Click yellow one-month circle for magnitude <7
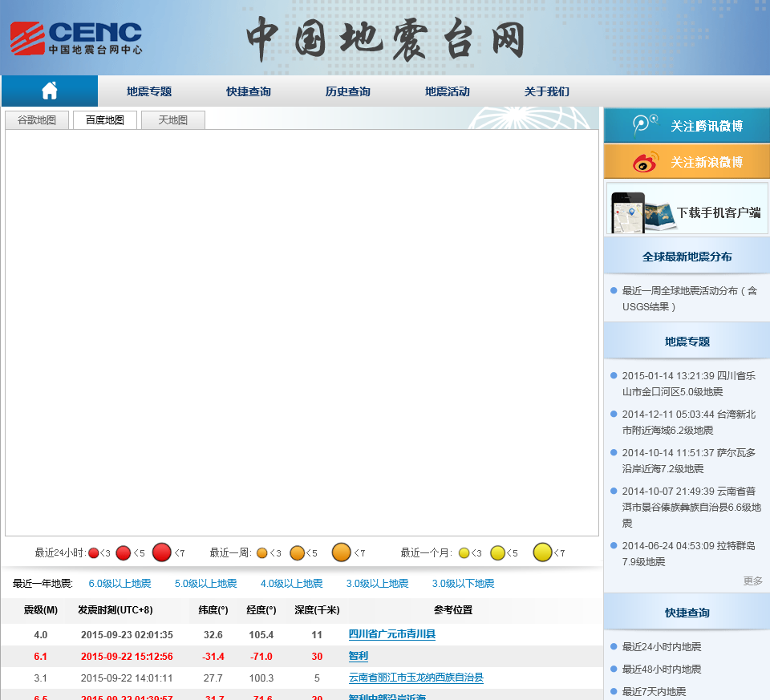 point(543,552)
